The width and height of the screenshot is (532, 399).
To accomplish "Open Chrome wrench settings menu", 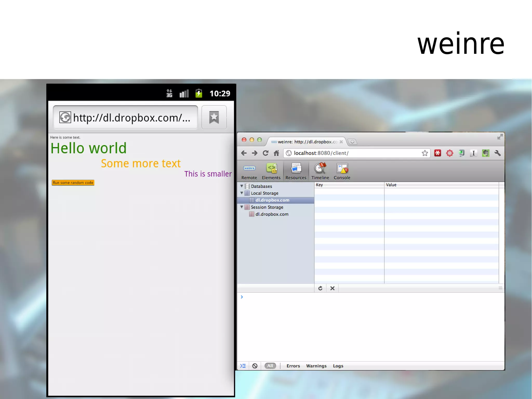I will coord(497,153).
